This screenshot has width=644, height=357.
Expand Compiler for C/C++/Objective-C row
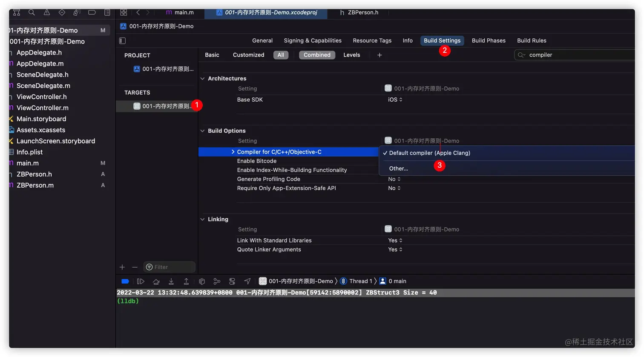tap(233, 152)
